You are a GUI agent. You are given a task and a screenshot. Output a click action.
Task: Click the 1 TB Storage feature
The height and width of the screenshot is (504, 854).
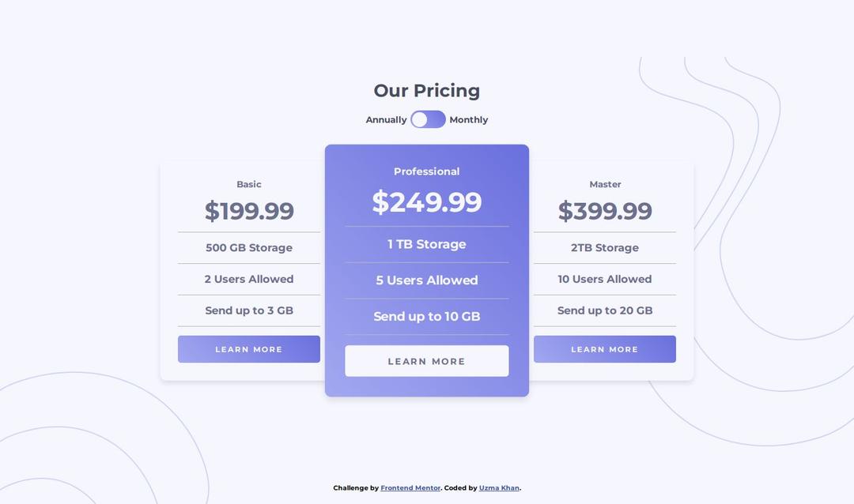click(x=427, y=244)
